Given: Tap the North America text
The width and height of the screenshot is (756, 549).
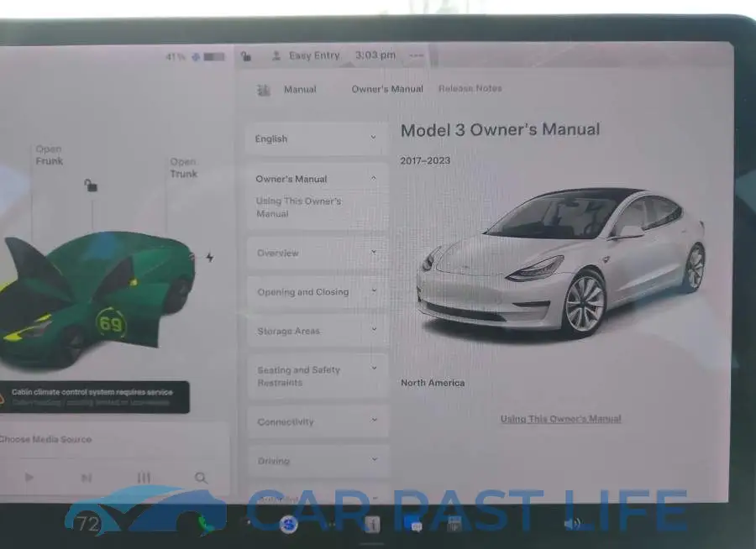Looking at the screenshot, I should coord(433,383).
